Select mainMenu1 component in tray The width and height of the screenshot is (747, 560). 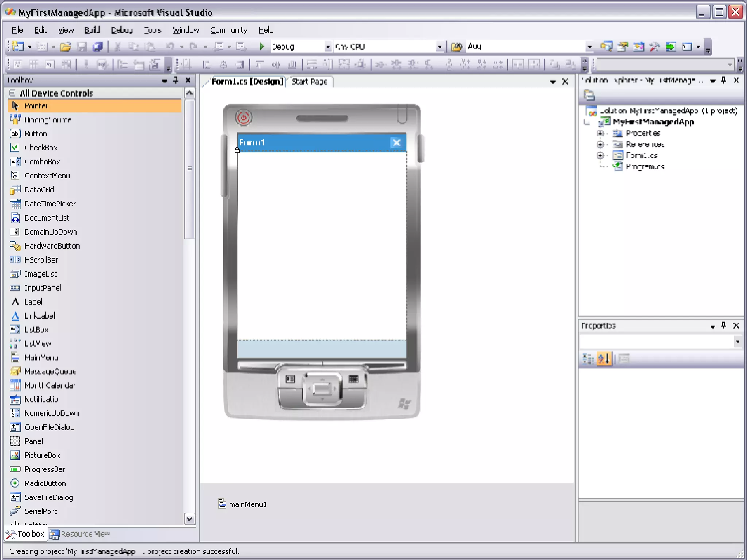(243, 504)
